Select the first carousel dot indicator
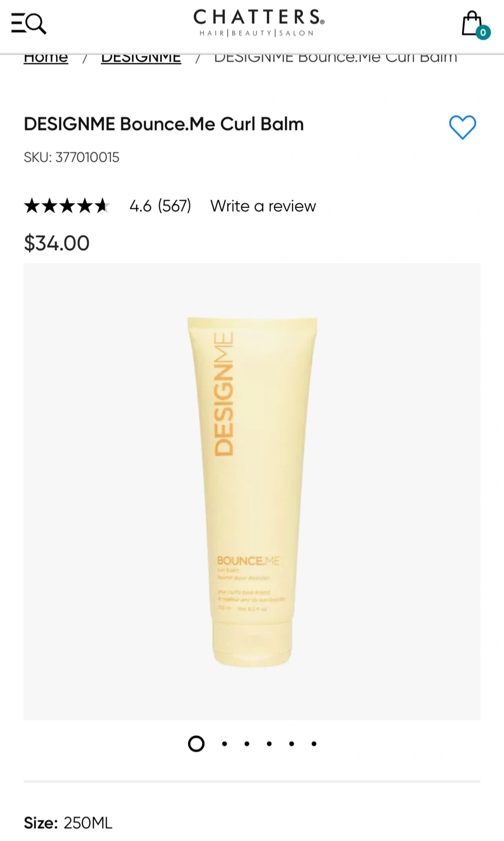Viewport: 504px width, 841px height. point(196,743)
